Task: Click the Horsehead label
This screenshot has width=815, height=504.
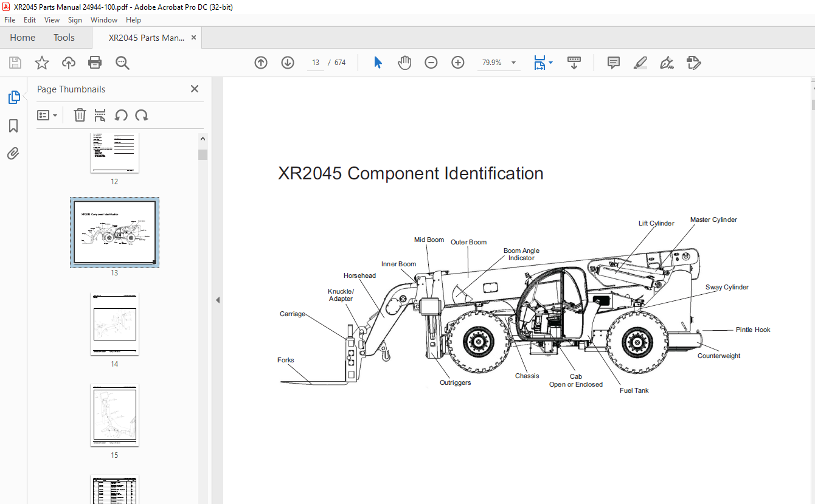Action: (x=359, y=275)
